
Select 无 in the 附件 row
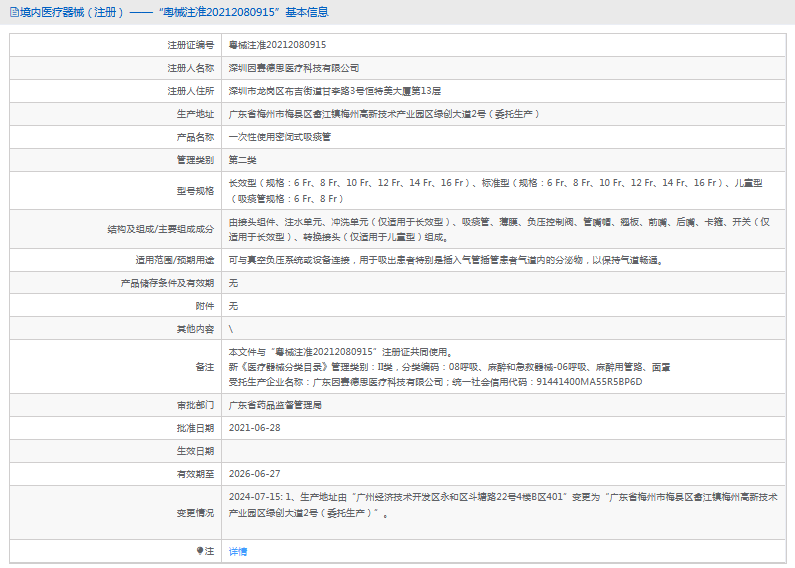233,306
